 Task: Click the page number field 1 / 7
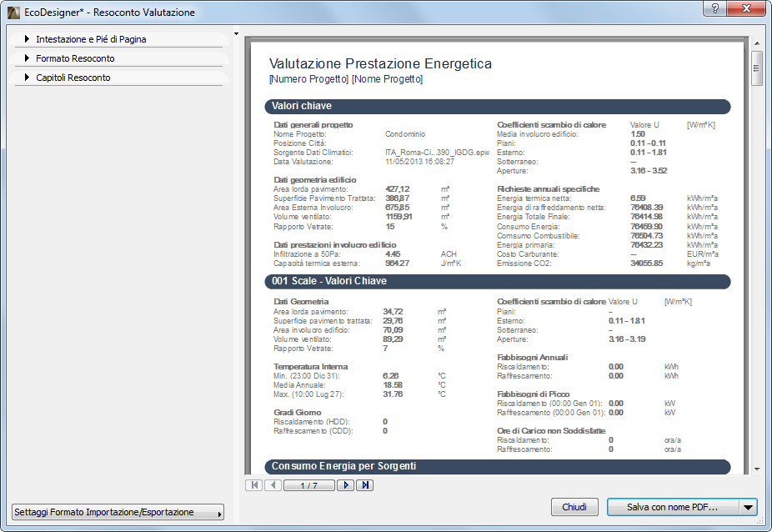[x=309, y=485]
